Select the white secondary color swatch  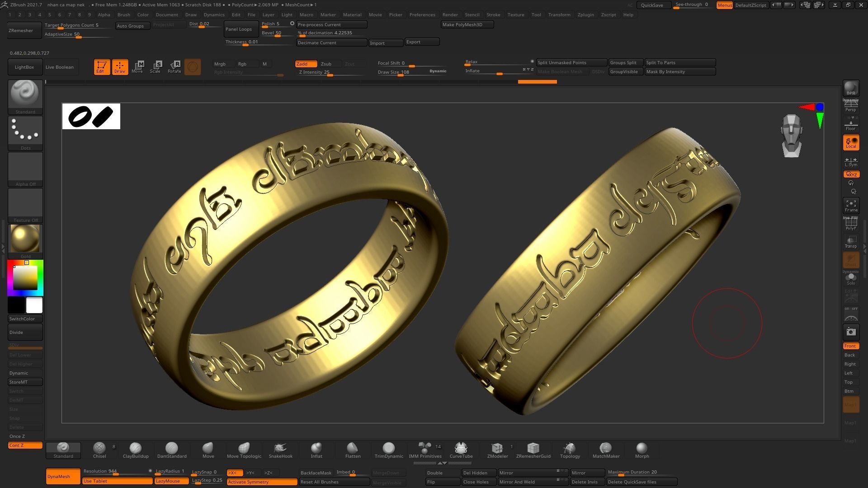coord(34,305)
